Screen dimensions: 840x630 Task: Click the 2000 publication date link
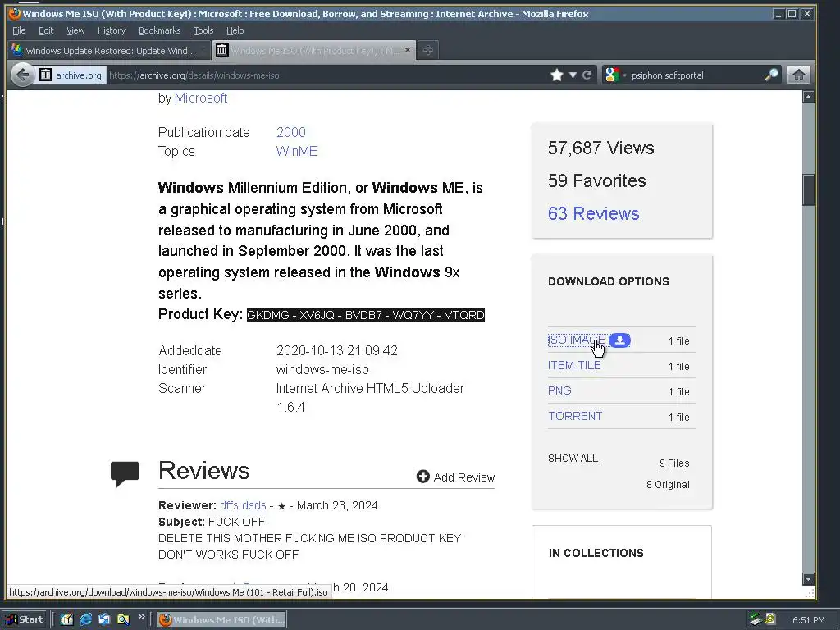click(291, 132)
